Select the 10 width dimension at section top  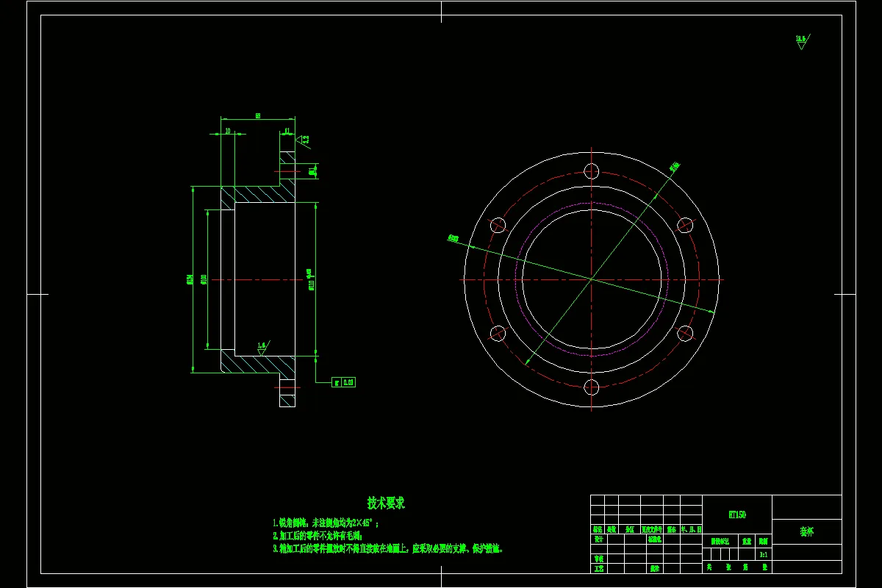pyautogui.click(x=228, y=130)
